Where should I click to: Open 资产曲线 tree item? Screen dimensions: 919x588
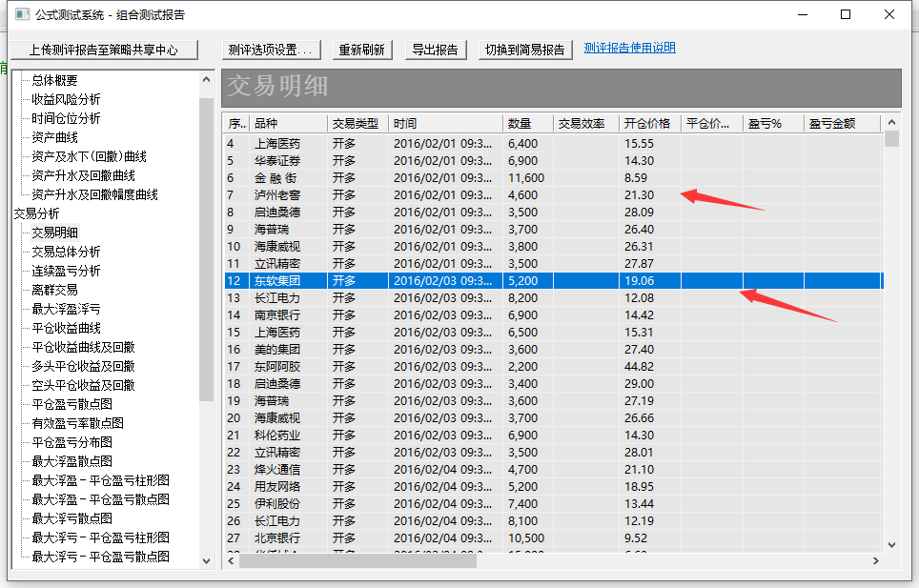[54, 137]
